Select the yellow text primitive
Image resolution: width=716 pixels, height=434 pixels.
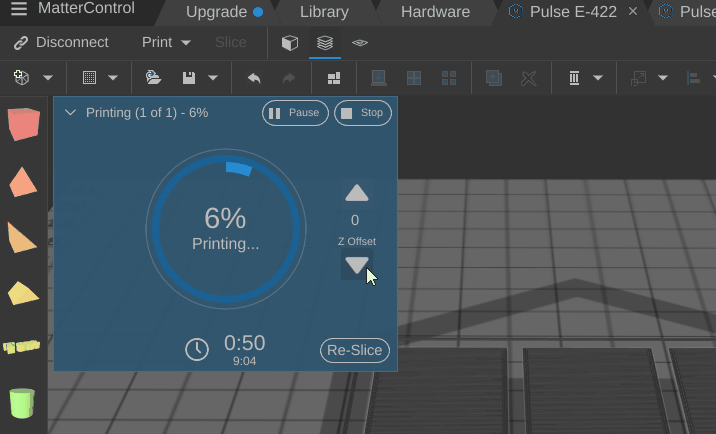[21, 347]
